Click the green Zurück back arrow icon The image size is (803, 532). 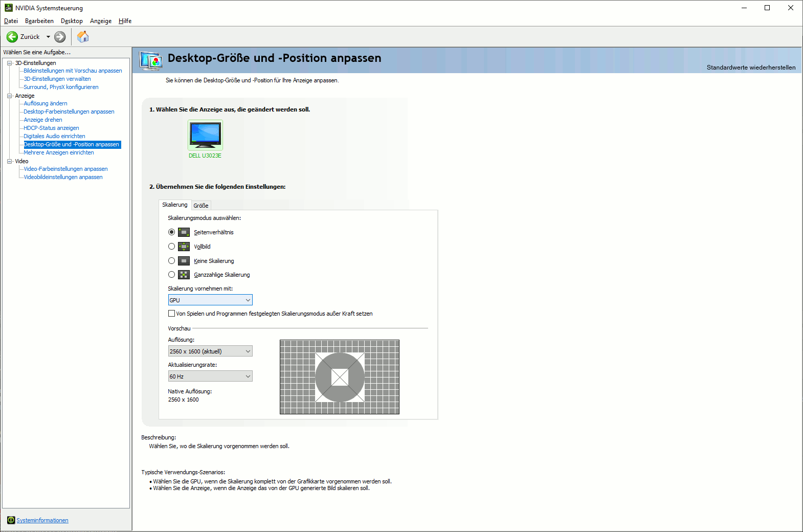tap(12, 37)
